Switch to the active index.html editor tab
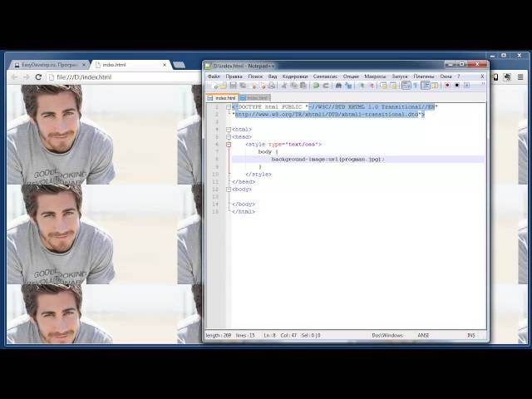532x399 pixels. click(x=223, y=98)
